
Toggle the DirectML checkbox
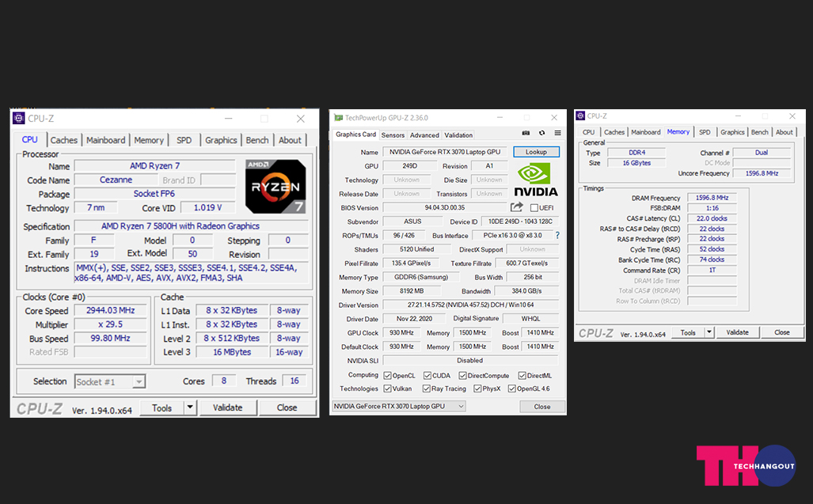tap(522, 376)
